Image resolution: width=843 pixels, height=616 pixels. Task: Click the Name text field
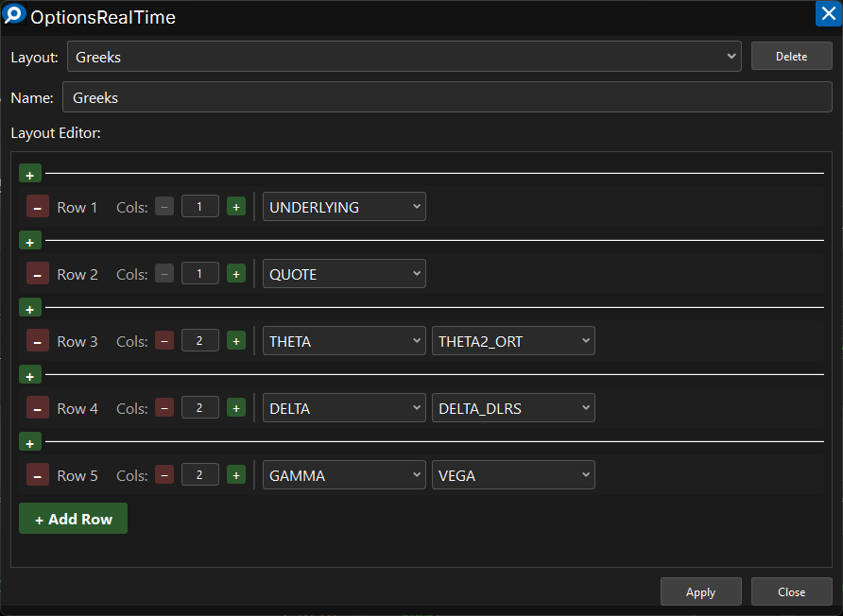[446, 97]
